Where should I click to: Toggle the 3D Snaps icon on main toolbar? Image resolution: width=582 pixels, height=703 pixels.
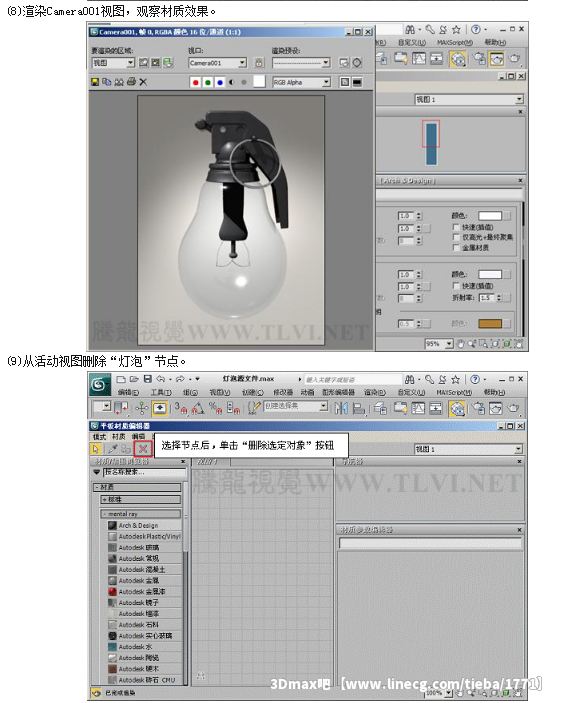[x=181, y=408]
